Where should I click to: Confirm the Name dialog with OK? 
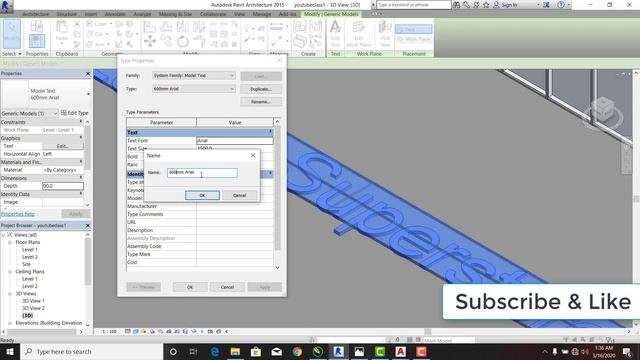pyautogui.click(x=202, y=196)
